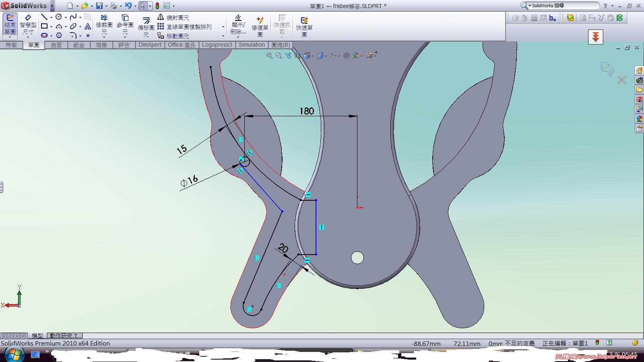This screenshot has height=362, width=644.
Task: Expand the Line tool dropdown arrow
Action: [x=51, y=17]
